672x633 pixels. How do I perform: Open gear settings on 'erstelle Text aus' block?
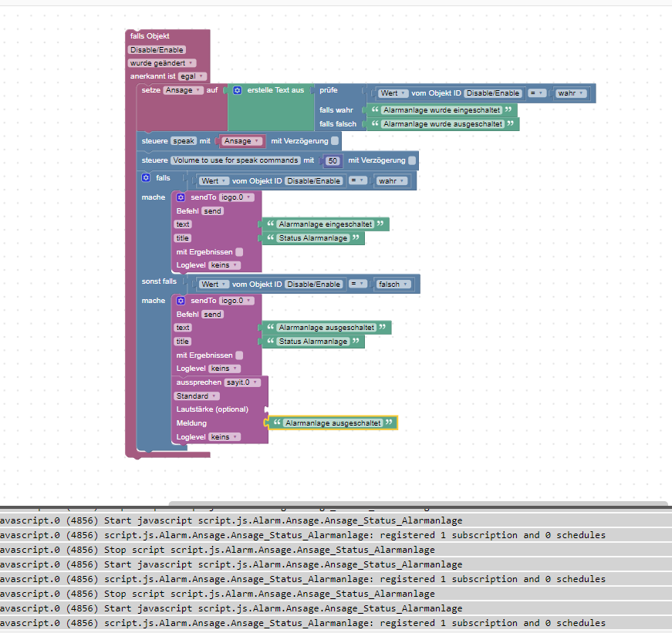(x=238, y=90)
